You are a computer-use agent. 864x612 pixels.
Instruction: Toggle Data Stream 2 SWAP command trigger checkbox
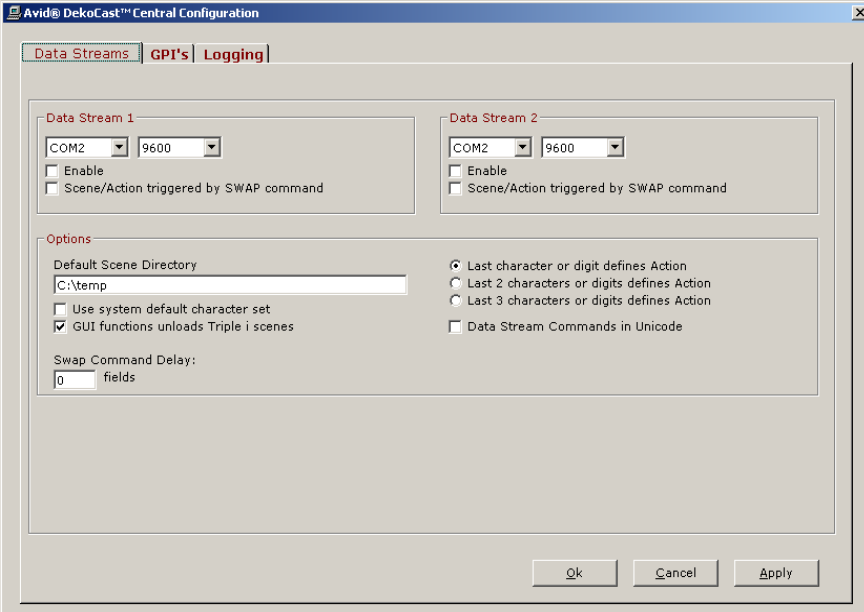[x=456, y=188]
